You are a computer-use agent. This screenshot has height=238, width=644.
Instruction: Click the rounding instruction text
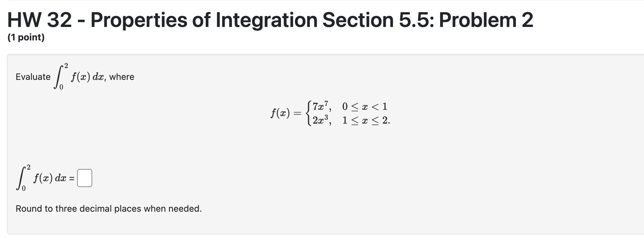coord(109,208)
